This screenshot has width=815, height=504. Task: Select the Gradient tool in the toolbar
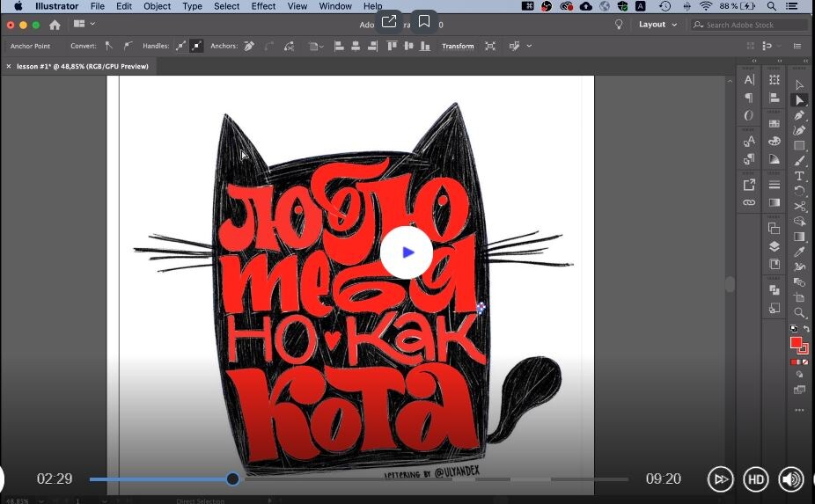click(x=799, y=237)
